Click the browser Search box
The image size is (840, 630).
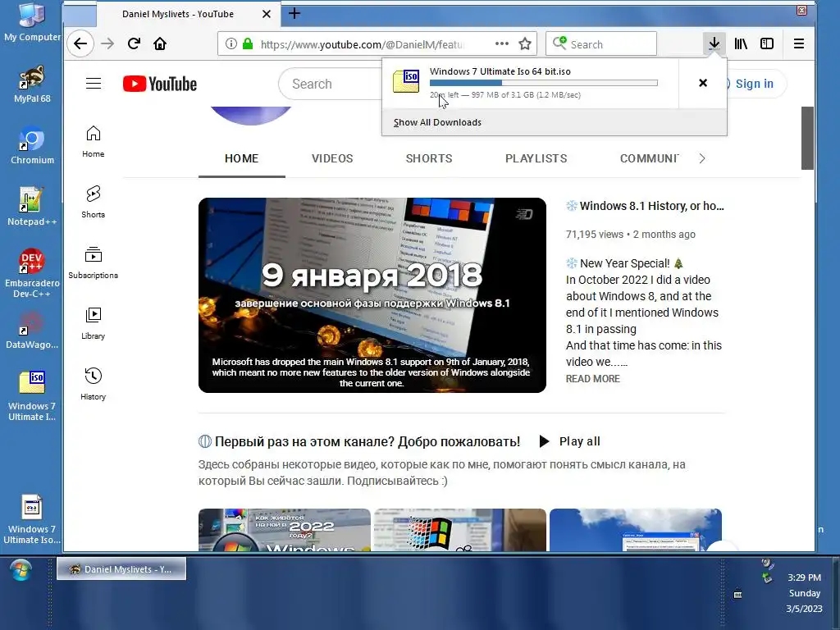(601, 43)
